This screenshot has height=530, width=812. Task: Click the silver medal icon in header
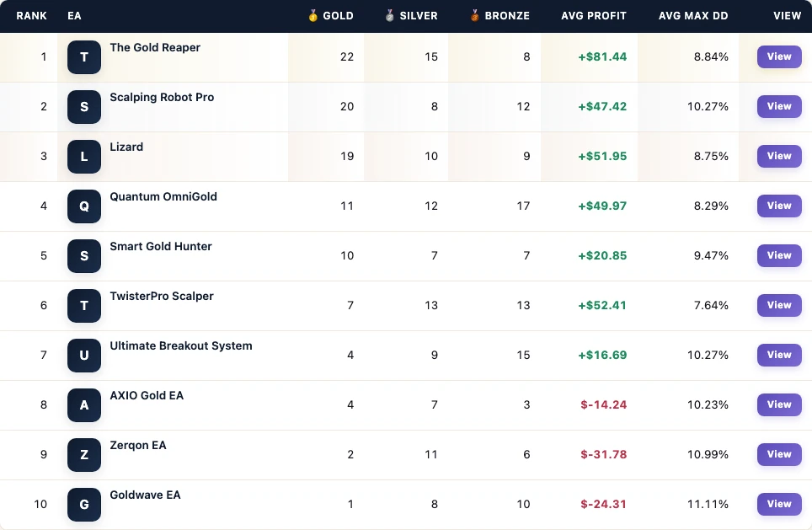click(389, 15)
